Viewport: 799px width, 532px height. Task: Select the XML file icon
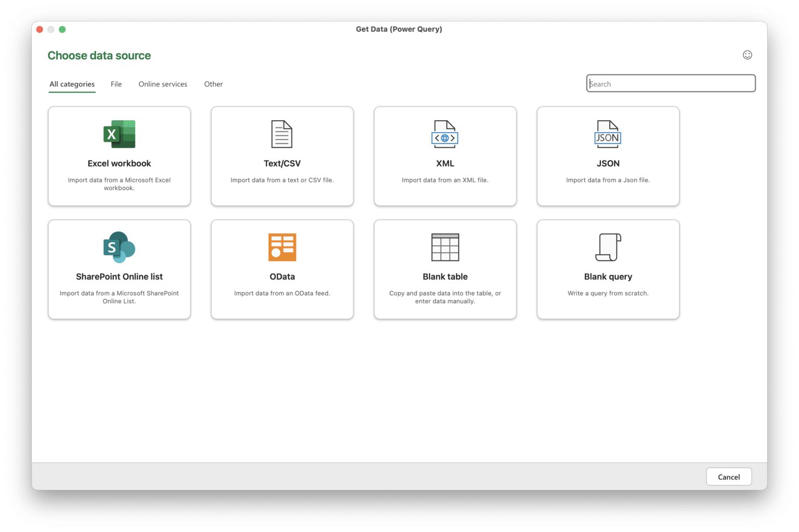point(445,134)
